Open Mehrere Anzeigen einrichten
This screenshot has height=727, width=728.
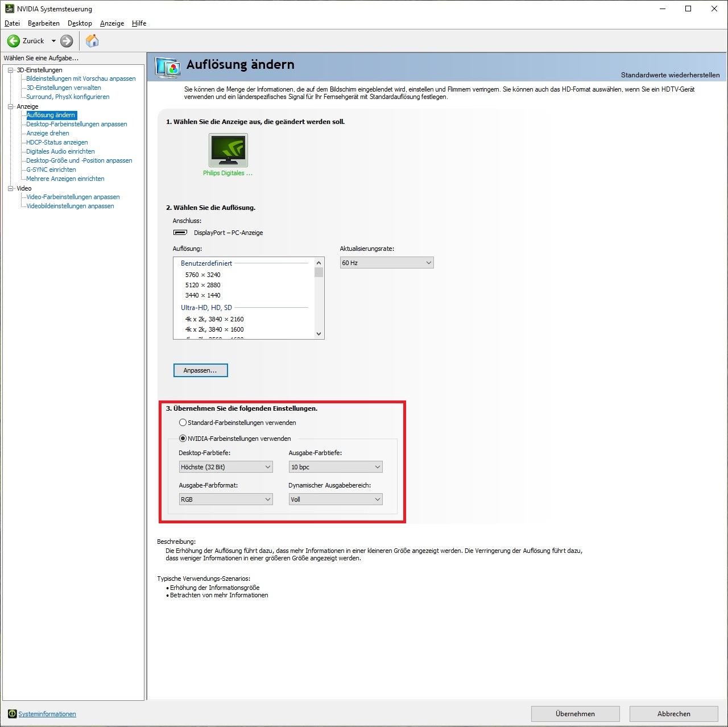[65, 179]
